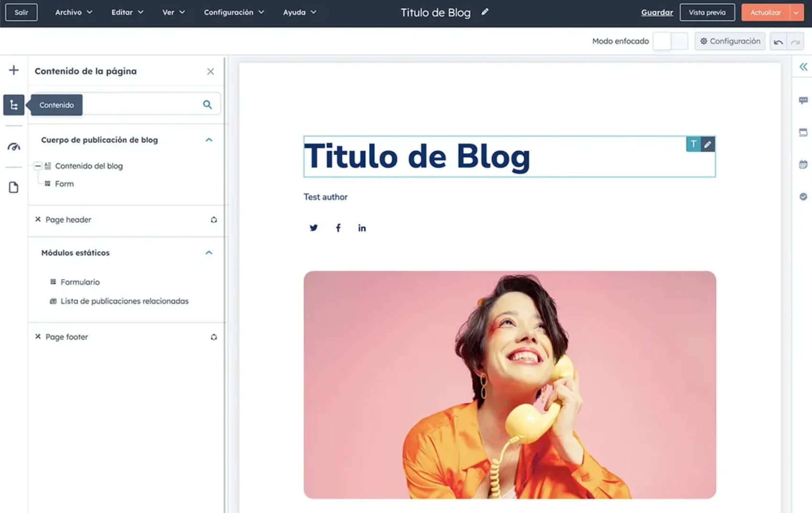Screen dimensions: 812x513
Task: Select Lista de publicaciones relacionadas module
Action: pyautogui.click(x=124, y=301)
